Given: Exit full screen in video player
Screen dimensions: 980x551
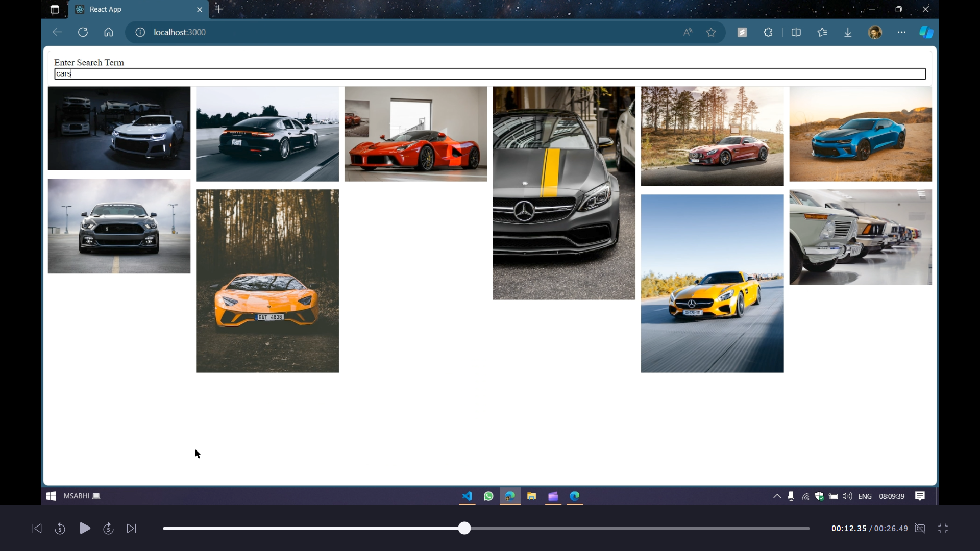Looking at the screenshot, I should [x=943, y=529].
